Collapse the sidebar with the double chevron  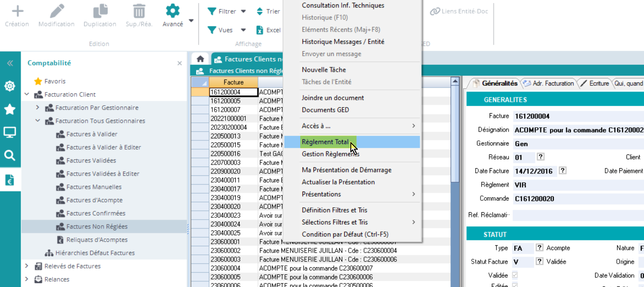click(x=10, y=63)
